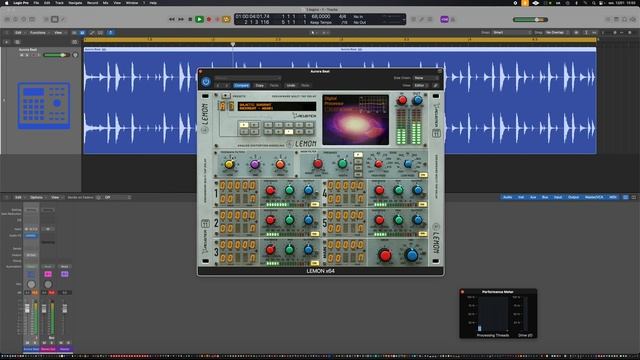Toggle the LEMON plugin power button
This screenshot has width=640, height=360.
(206, 82)
